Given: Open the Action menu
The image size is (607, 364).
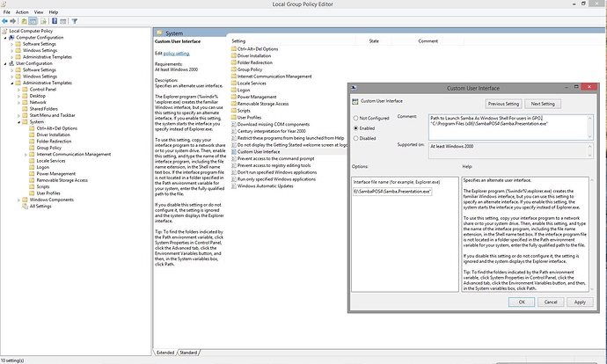Looking at the screenshot, I should click(22, 12).
